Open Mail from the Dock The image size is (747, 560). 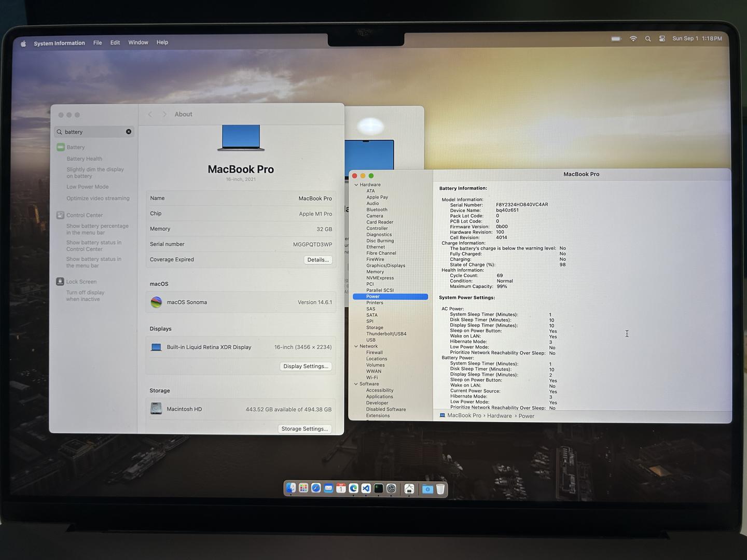tap(328, 488)
